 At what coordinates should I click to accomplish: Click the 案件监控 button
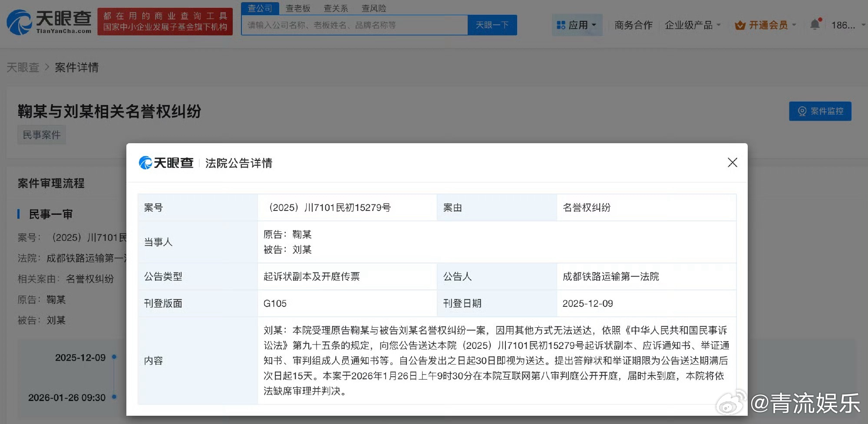820,111
